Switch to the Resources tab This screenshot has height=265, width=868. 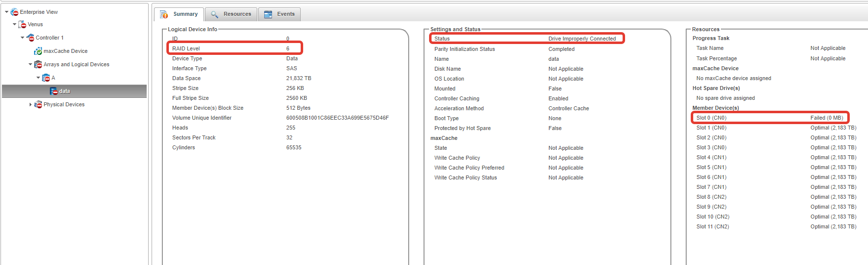coord(231,14)
